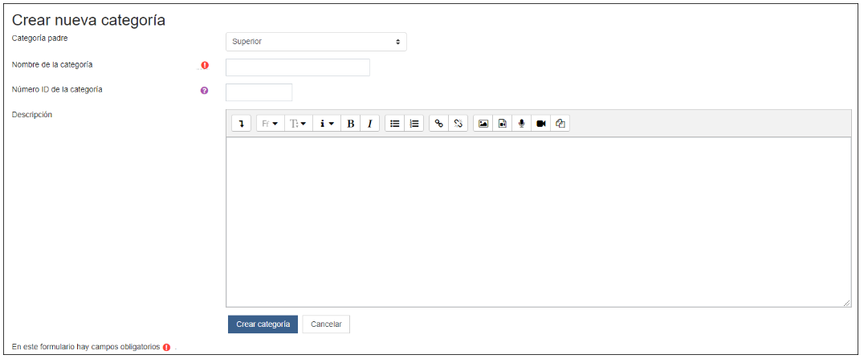Open the manage files icon
The image size is (868, 363).
point(560,124)
